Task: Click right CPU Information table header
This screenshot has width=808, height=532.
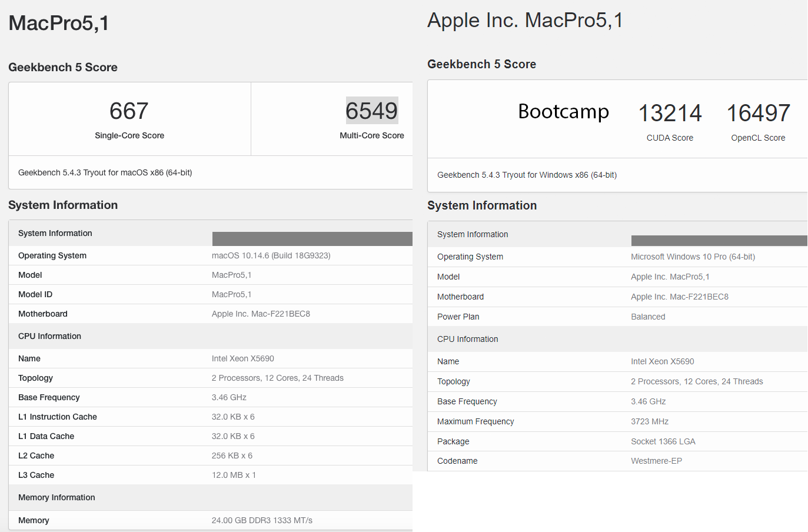Action: (468, 339)
